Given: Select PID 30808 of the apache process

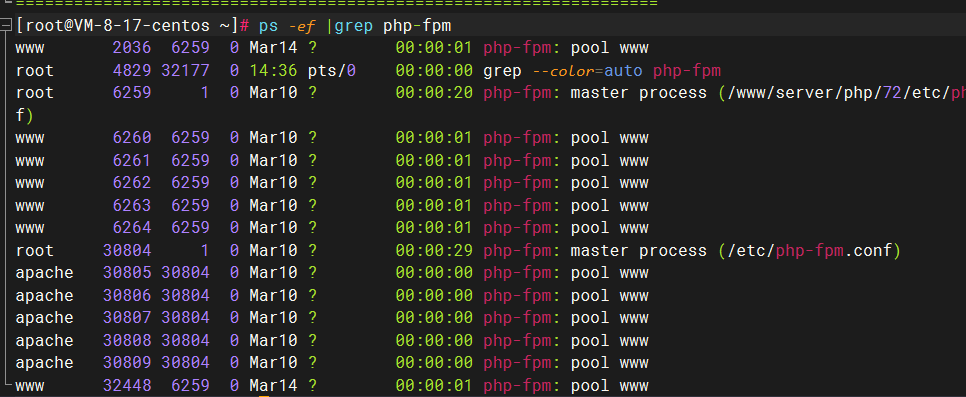Looking at the screenshot, I should click(x=127, y=341).
